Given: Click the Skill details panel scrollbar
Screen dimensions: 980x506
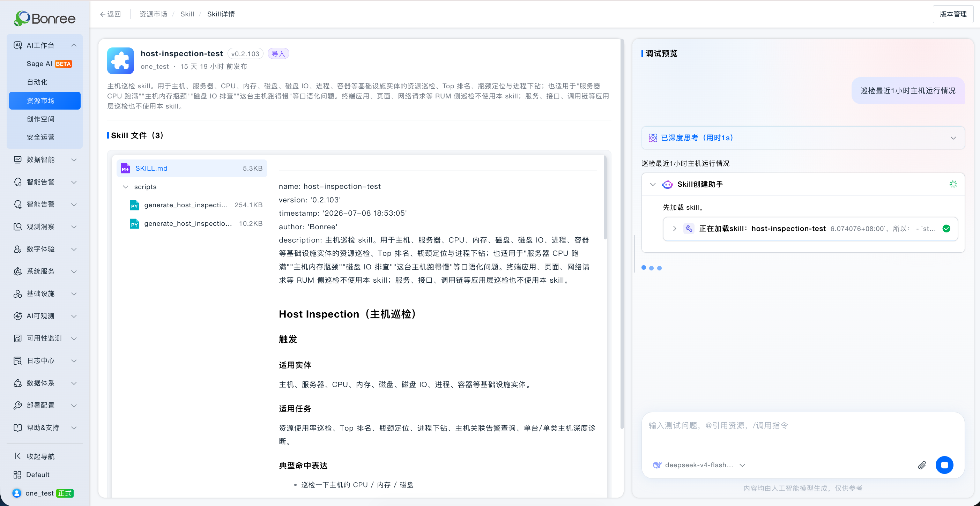Looking at the screenshot, I should pyautogui.click(x=622, y=233).
